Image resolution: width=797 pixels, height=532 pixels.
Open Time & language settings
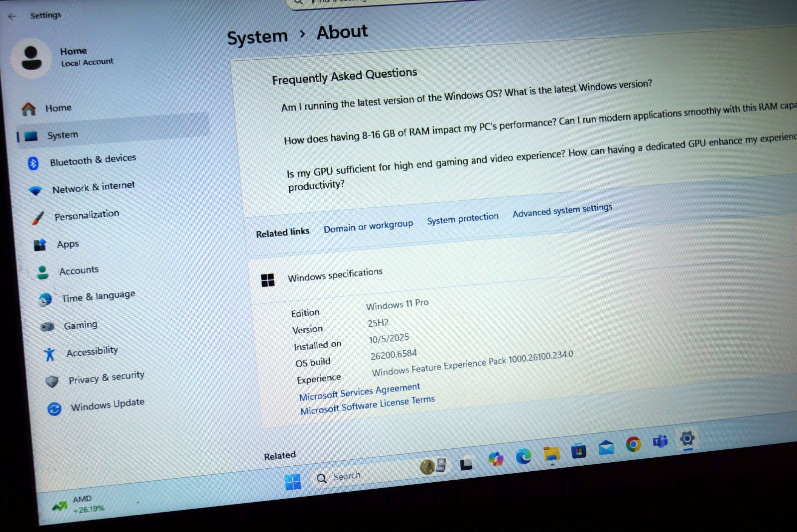pyautogui.click(x=98, y=296)
